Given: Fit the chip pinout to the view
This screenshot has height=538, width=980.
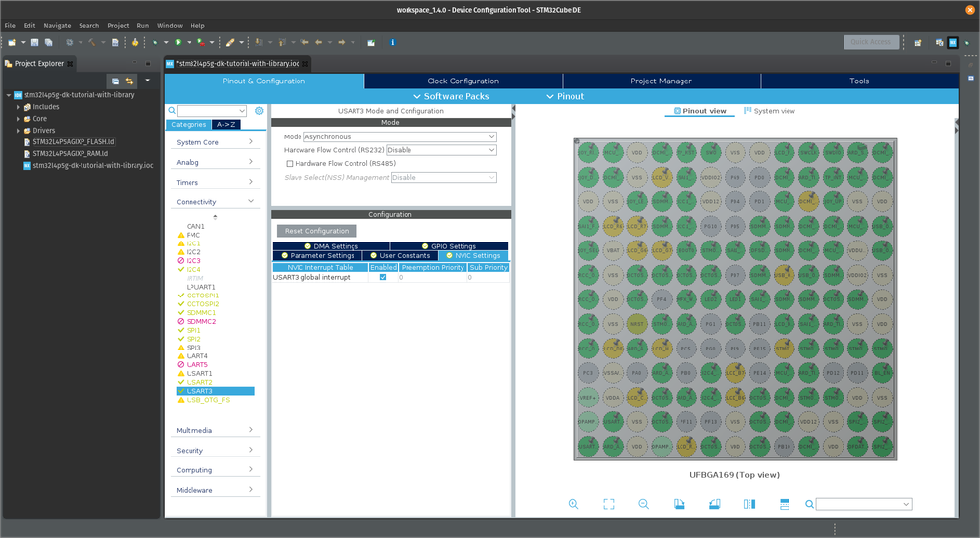Looking at the screenshot, I should (609, 504).
